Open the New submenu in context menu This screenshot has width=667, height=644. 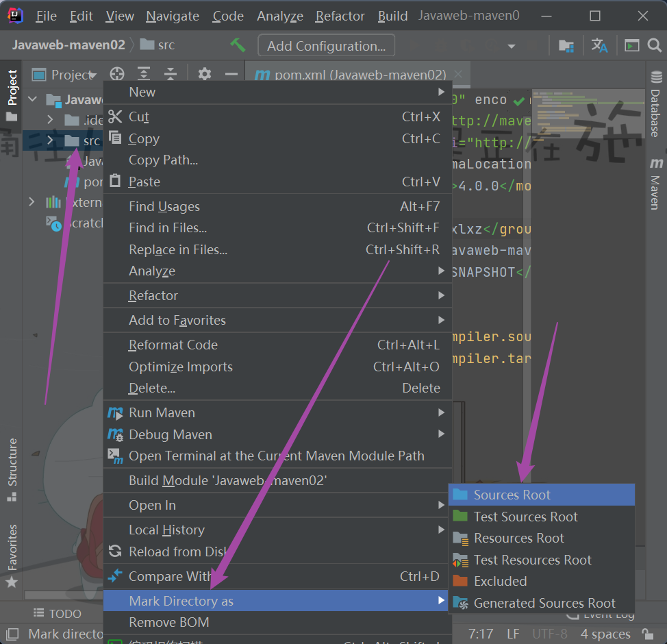tap(277, 92)
